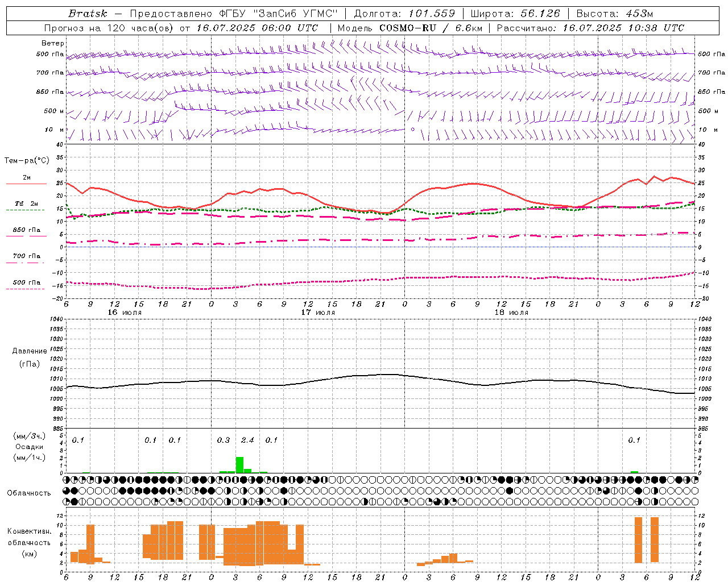
Task: Click the (гПа) pressure unit label
Action: (30, 364)
